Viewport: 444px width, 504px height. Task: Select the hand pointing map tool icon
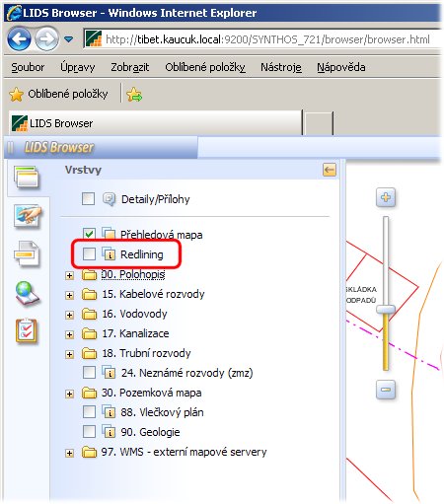click(28, 216)
